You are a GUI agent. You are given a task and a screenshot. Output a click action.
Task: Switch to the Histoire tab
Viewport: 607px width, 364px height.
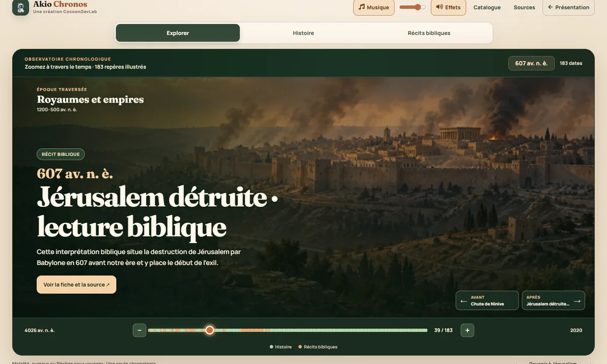(303, 33)
